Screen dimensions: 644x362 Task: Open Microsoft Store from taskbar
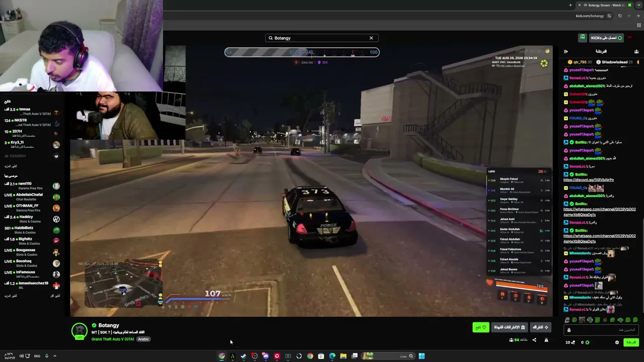pos(321,356)
